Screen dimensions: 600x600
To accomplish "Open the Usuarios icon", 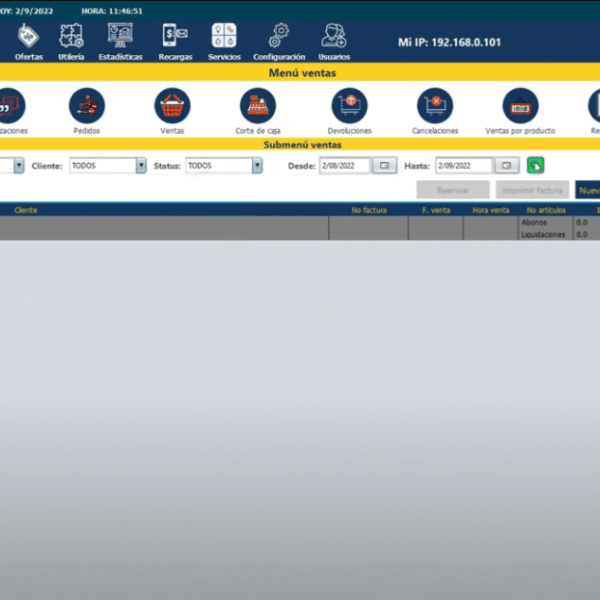I will 334,37.
